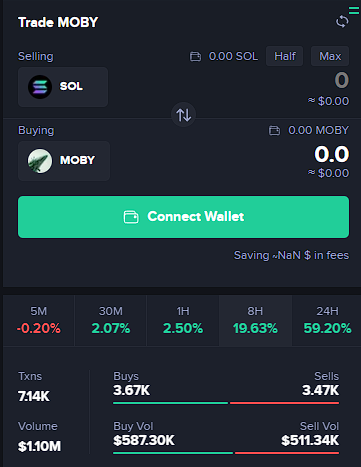
Task: Click the Buys versus Sells ratio bar
Action: (x=226, y=403)
